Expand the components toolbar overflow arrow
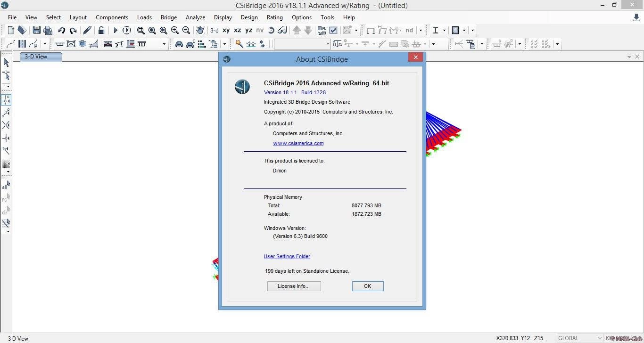The height and width of the screenshot is (343, 644). coord(164,44)
